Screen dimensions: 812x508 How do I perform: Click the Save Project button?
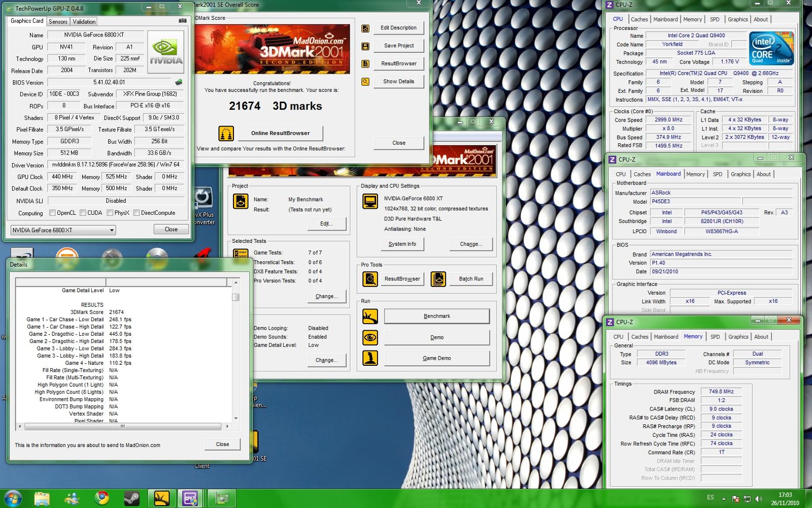click(x=398, y=46)
